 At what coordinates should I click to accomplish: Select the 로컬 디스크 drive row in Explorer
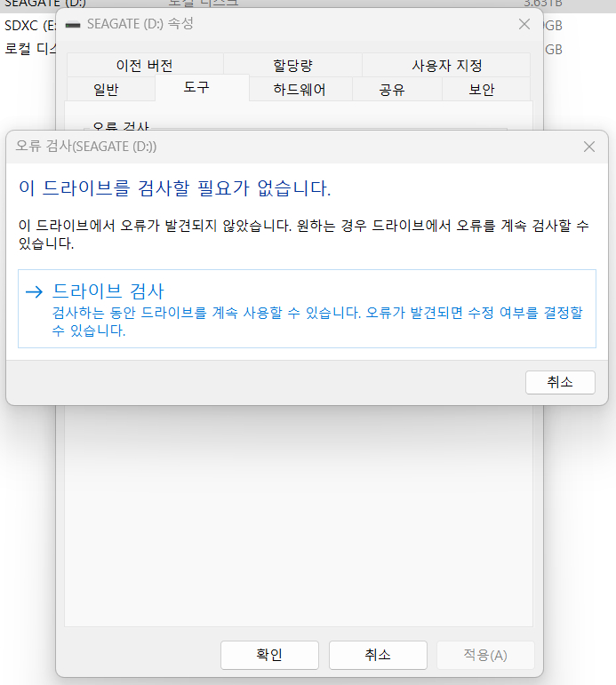click(x=29, y=49)
